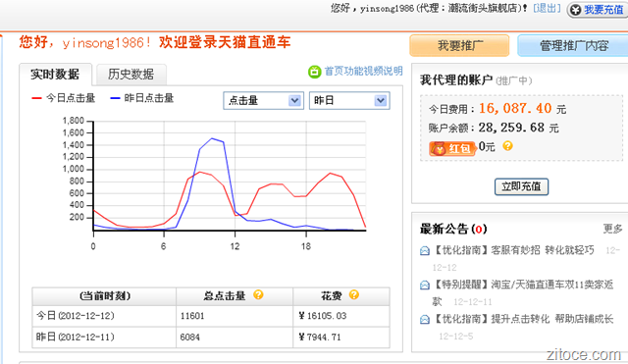
Task: Click the 昨日(2012-12-11) row label
Action: click(76, 338)
